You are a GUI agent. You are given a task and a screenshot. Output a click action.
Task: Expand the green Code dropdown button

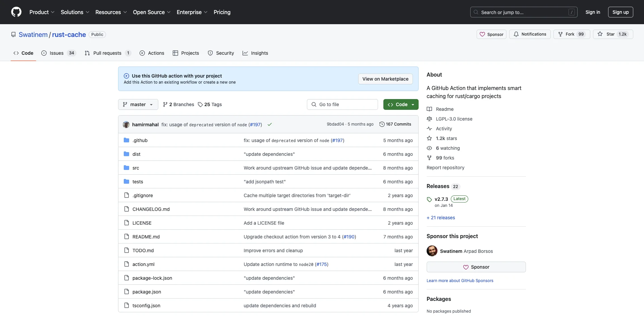click(401, 104)
